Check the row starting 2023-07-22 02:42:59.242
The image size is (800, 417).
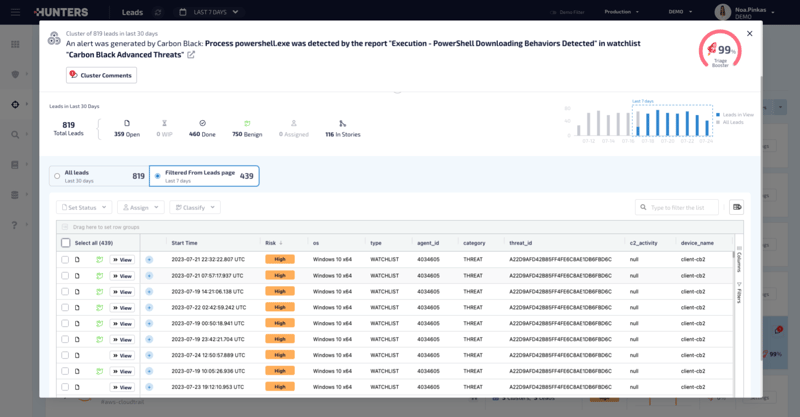(65, 307)
